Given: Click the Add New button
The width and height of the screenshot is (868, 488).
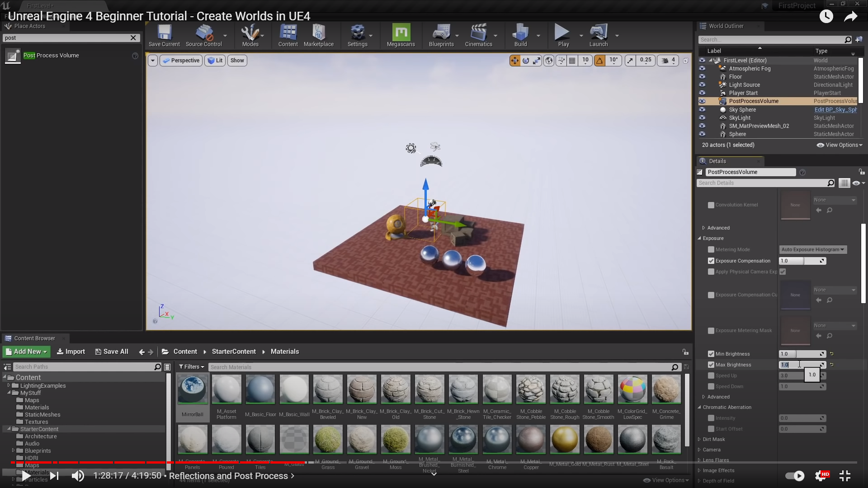Looking at the screenshot, I should pyautogui.click(x=26, y=352).
